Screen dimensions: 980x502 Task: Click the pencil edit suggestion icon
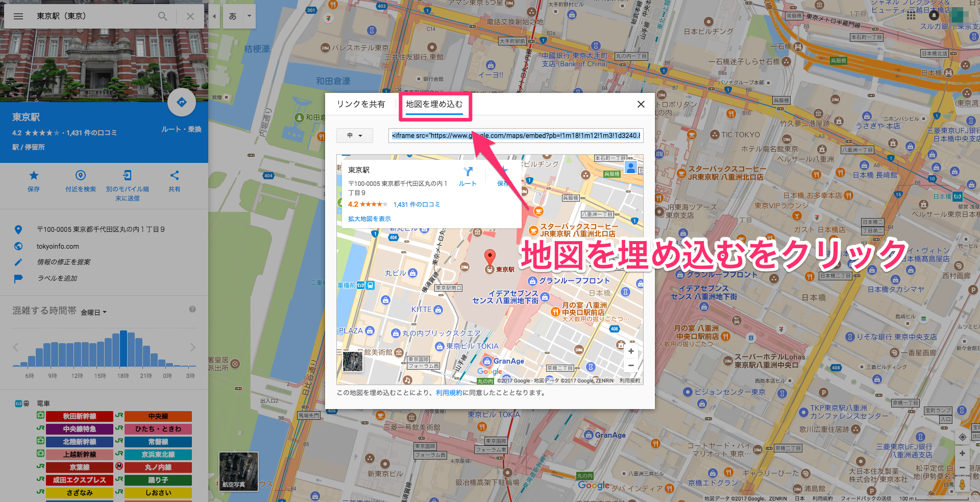(18, 262)
